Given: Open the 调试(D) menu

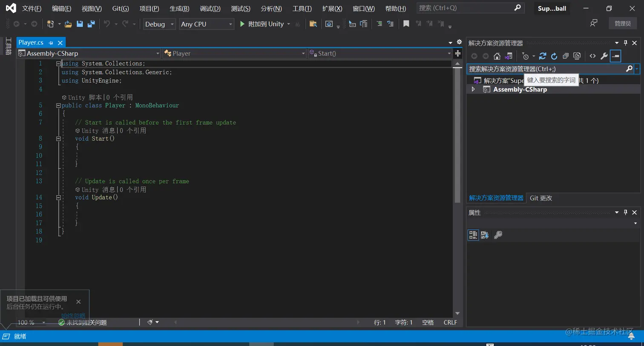Looking at the screenshot, I should (x=210, y=9).
